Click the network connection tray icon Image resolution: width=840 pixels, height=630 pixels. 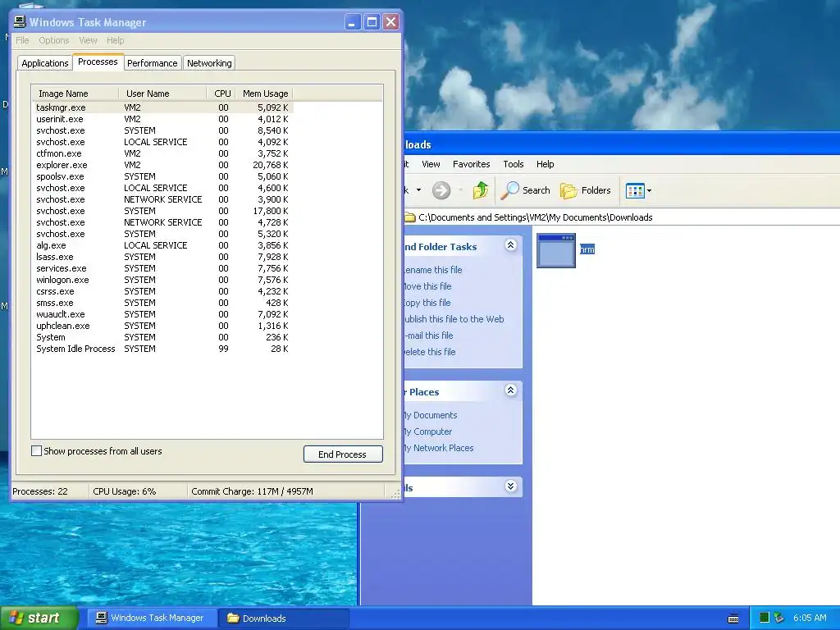tap(779, 618)
